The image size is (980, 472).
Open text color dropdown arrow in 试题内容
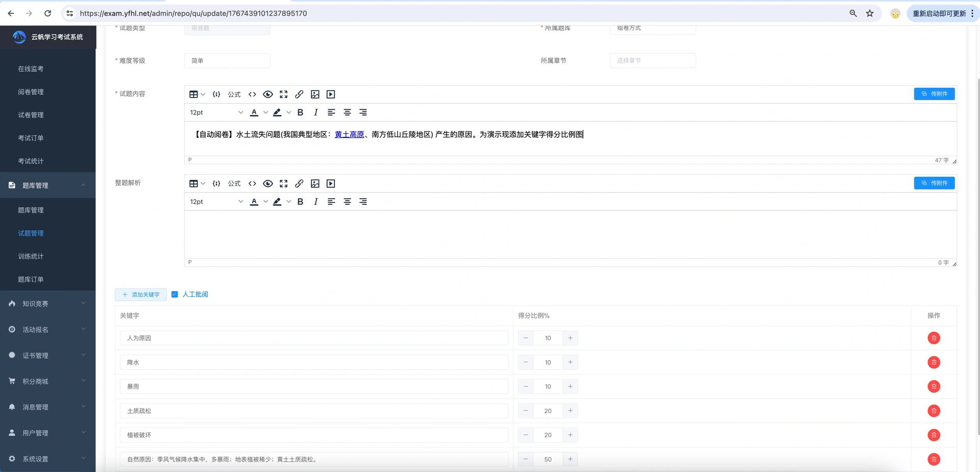[x=265, y=112]
